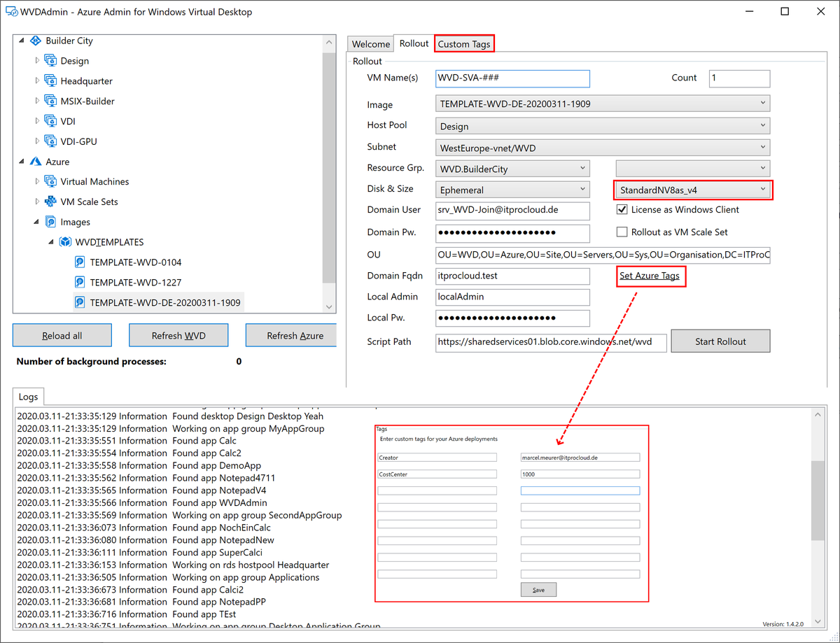
Task: Click the Builder City tenant icon
Action: [x=36, y=41]
